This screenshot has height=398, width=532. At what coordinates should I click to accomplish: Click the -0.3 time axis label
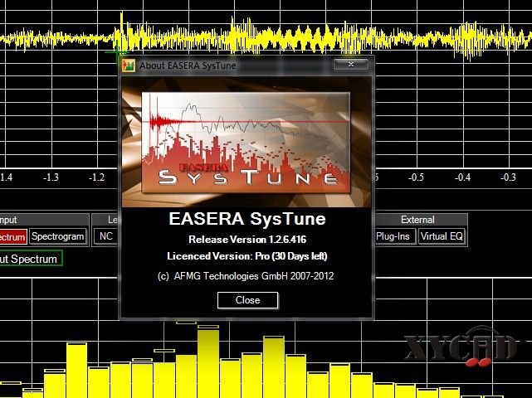tap(508, 177)
